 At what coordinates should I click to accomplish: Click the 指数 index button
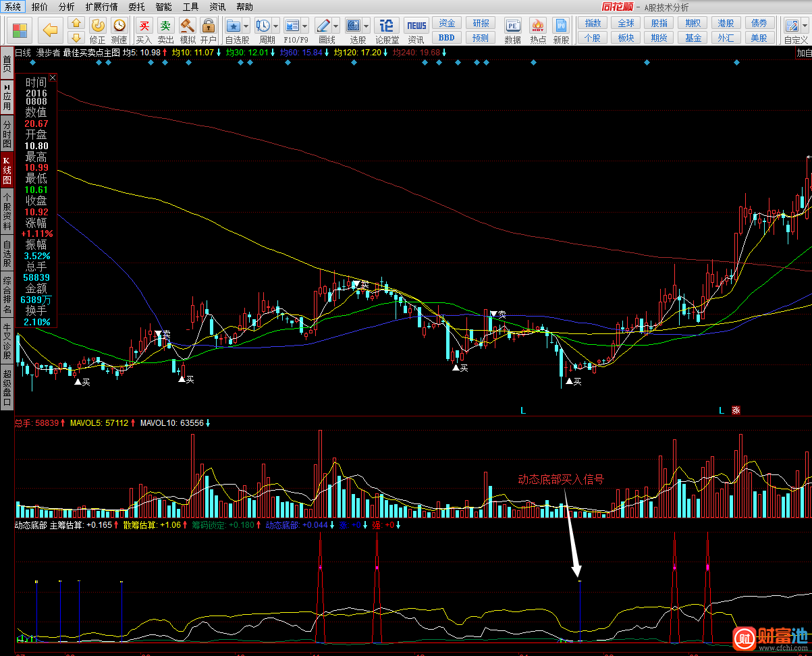[593, 24]
